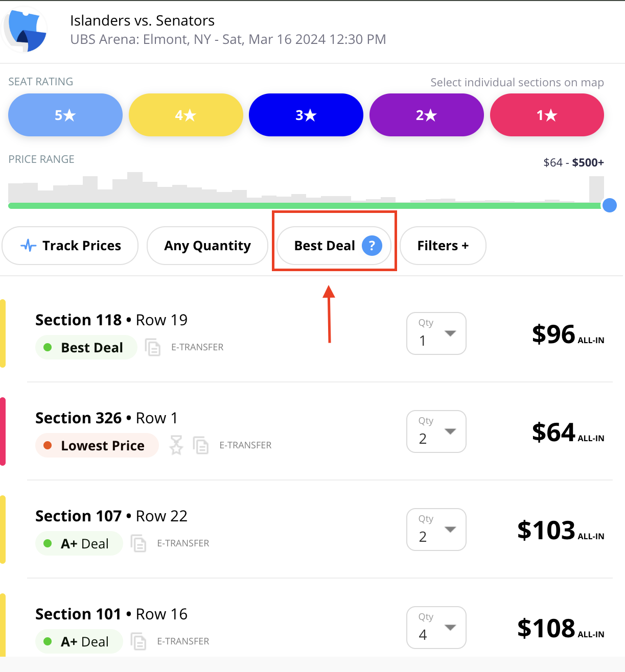Open the Filters + menu

(x=443, y=246)
